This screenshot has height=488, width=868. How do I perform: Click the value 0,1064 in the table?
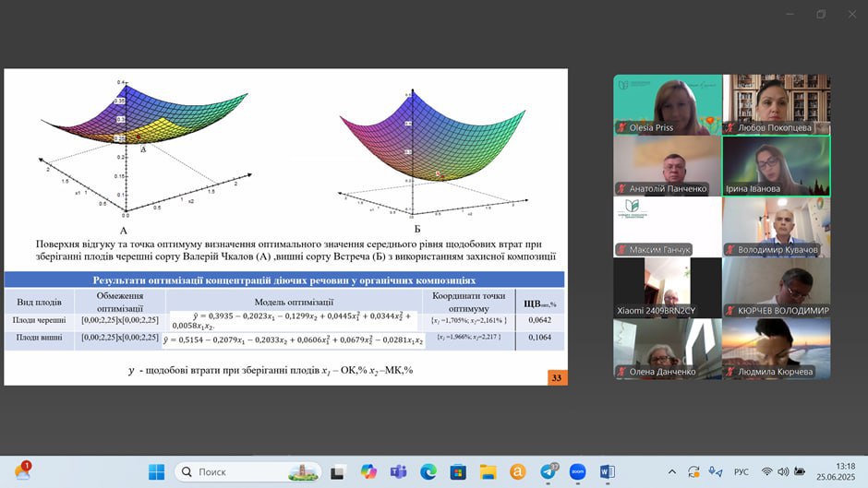[x=540, y=337]
